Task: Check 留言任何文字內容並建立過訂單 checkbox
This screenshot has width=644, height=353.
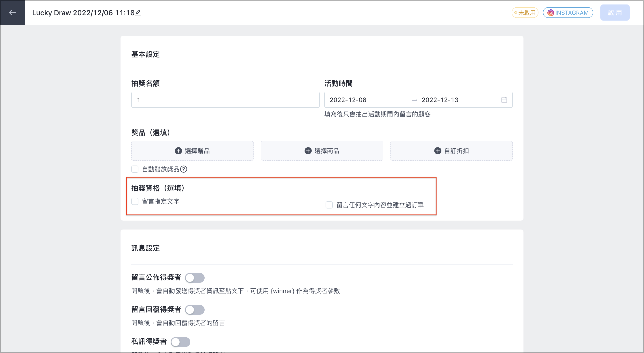Action: coord(329,205)
